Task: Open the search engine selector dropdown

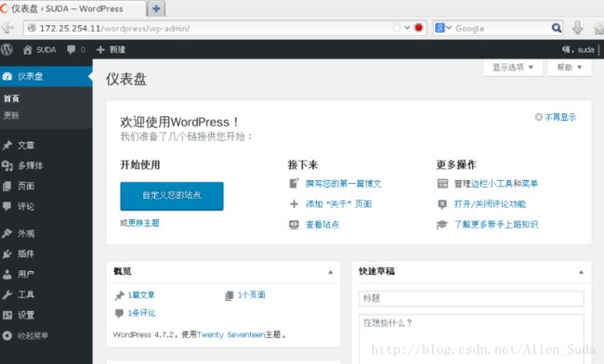Action: [x=443, y=28]
